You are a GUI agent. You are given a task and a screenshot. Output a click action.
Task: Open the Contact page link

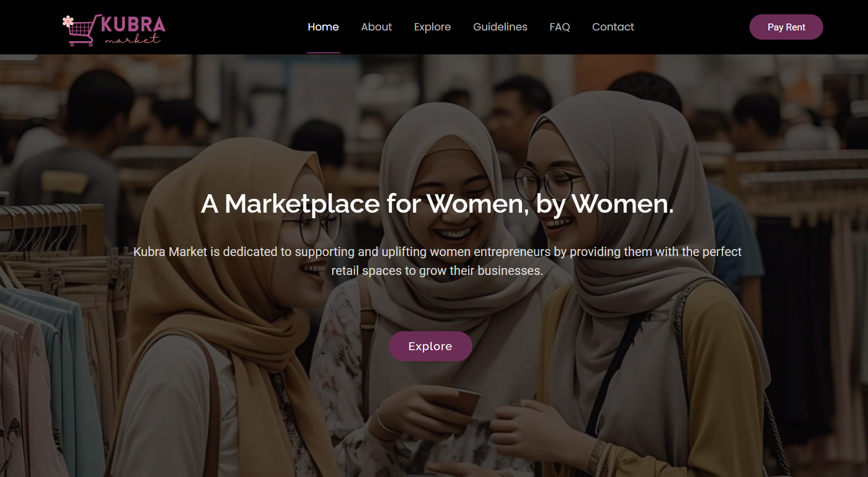tap(613, 27)
